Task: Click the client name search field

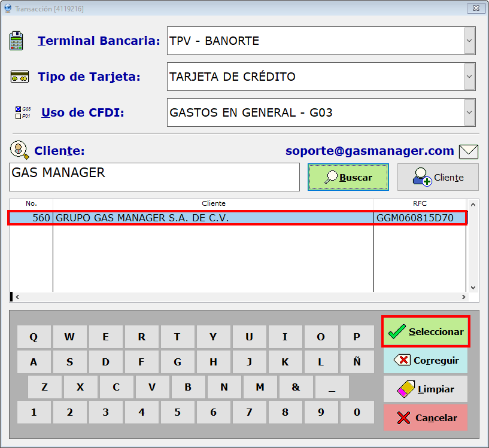Action: (x=154, y=177)
